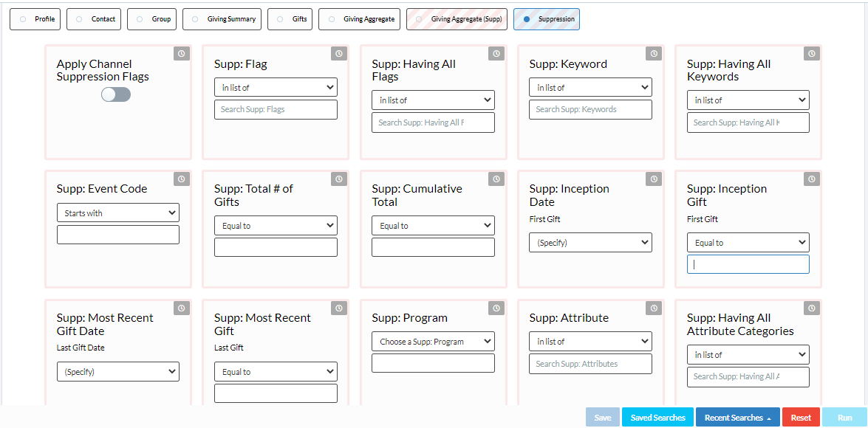Click clock icon on Supp: Inception Date card
Image resolution: width=868 pixels, height=428 pixels.
click(x=654, y=179)
